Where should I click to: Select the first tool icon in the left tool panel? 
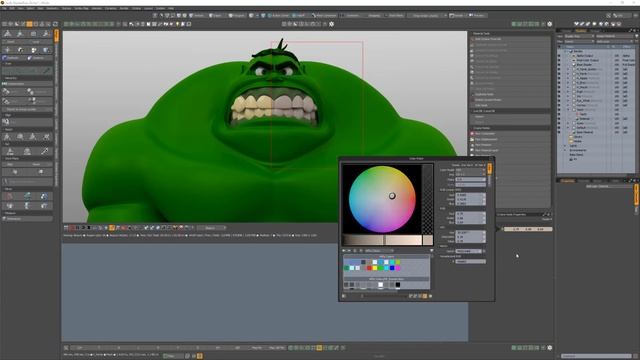(8, 33)
